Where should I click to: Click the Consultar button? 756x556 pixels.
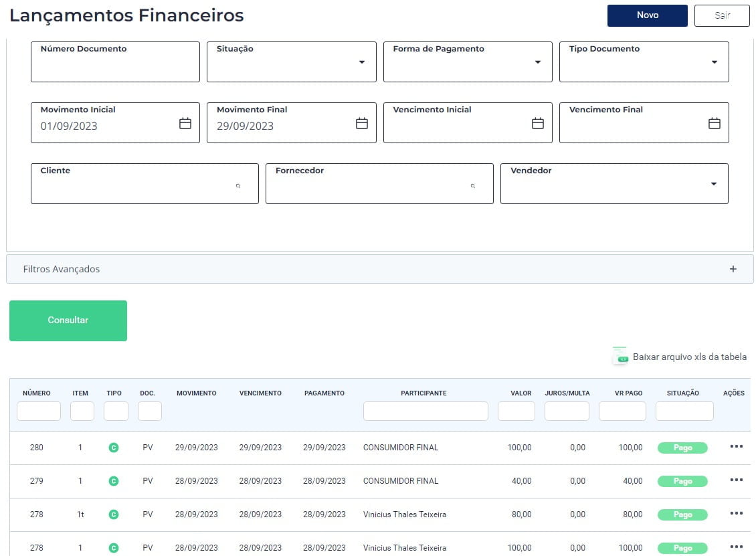[68, 320]
